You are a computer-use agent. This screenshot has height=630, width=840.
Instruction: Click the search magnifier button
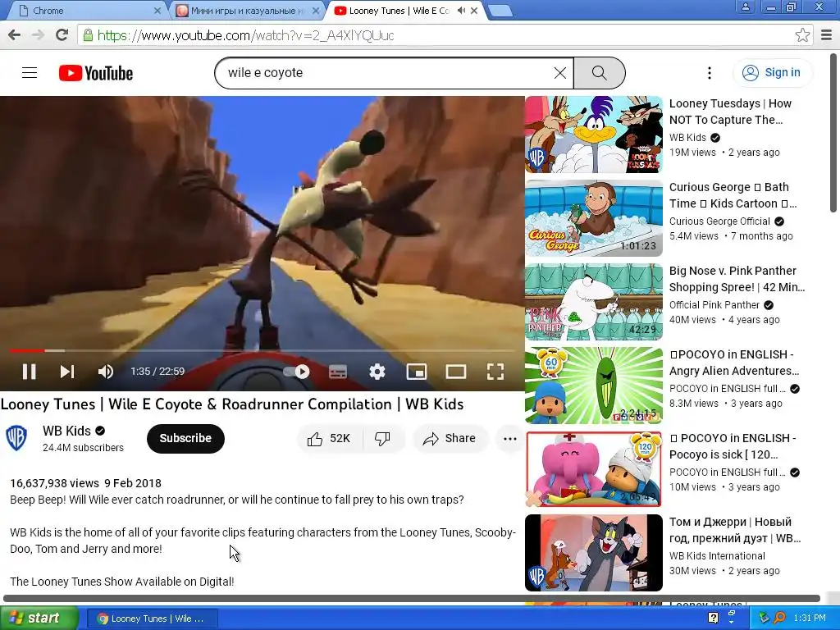click(x=600, y=73)
